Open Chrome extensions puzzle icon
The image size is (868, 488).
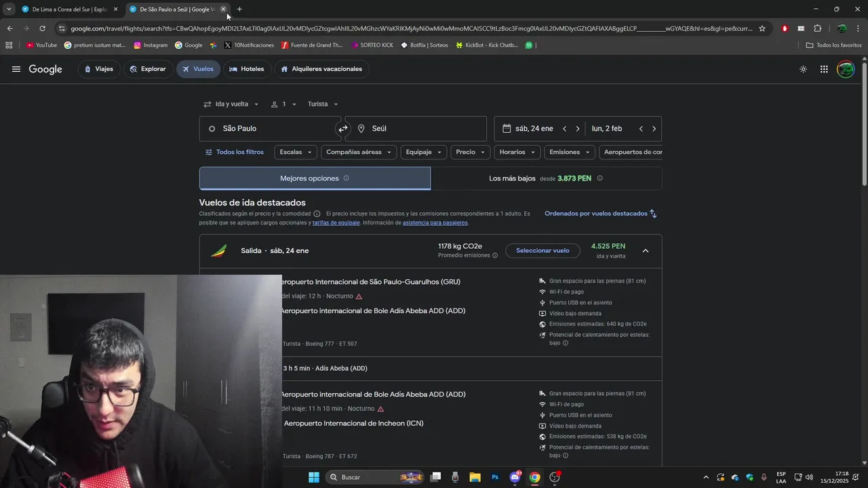tap(817, 28)
